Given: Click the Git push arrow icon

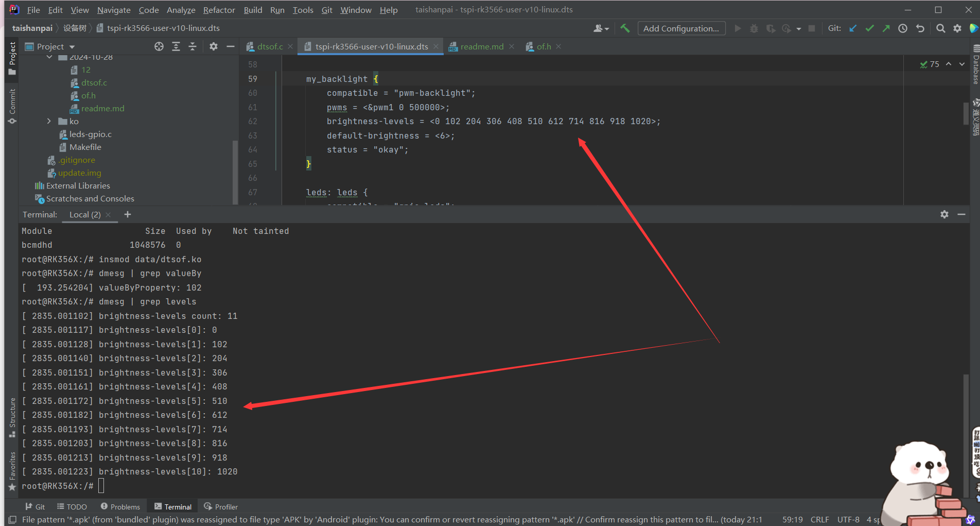Looking at the screenshot, I should point(886,28).
